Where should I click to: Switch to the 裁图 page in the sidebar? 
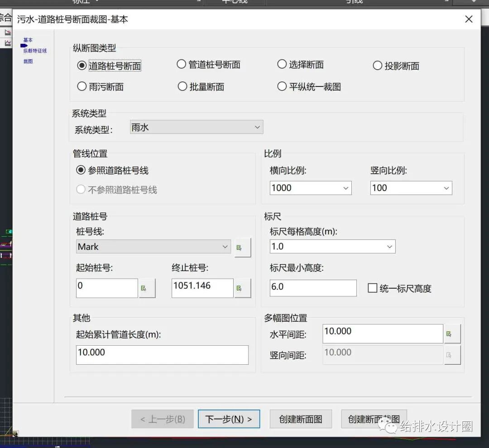pos(28,61)
